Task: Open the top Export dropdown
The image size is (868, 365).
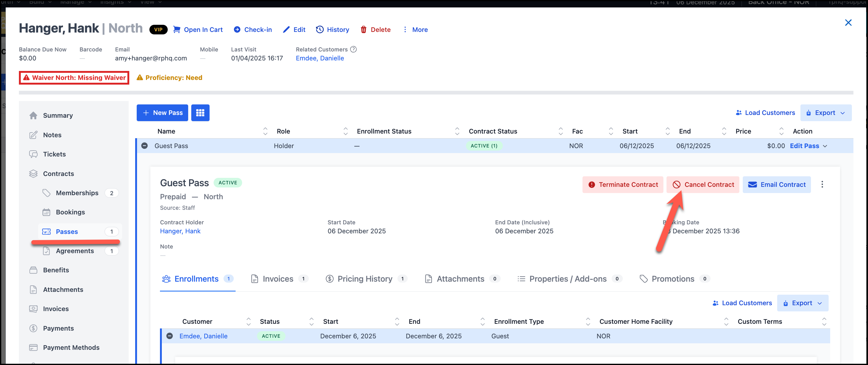Action: click(x=826, y=113)
